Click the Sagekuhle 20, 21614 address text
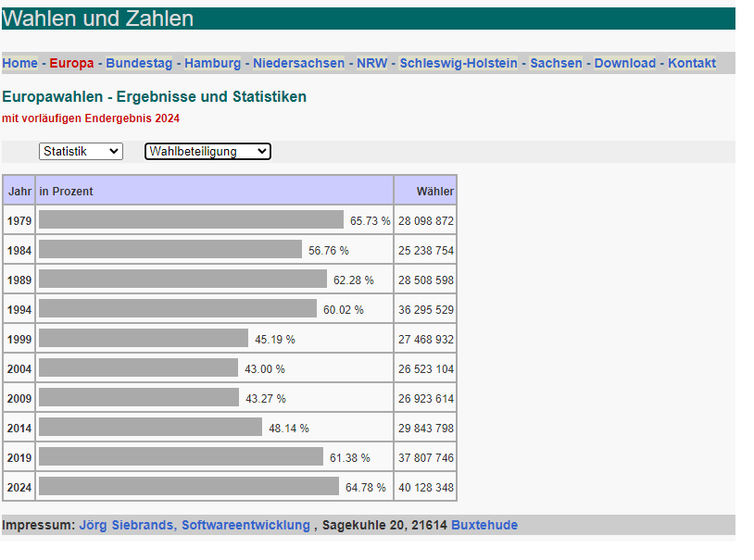The width and height of the screenshot is (754, 560). click(x=384, y=525)
